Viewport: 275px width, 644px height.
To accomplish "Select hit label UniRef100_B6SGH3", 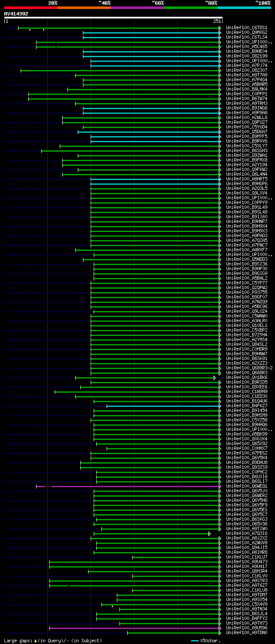I will point(247,151).
